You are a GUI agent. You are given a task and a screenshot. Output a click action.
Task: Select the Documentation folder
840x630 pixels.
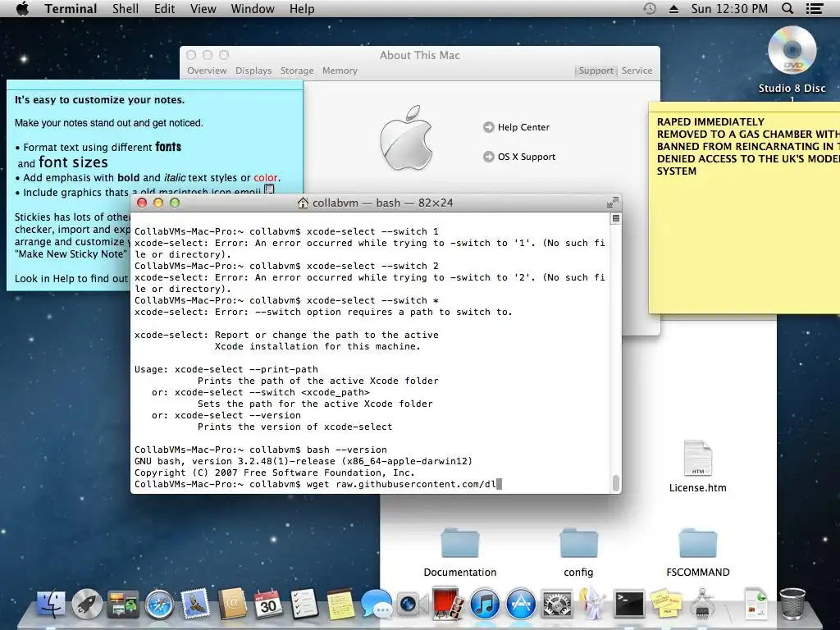(459, 545)
